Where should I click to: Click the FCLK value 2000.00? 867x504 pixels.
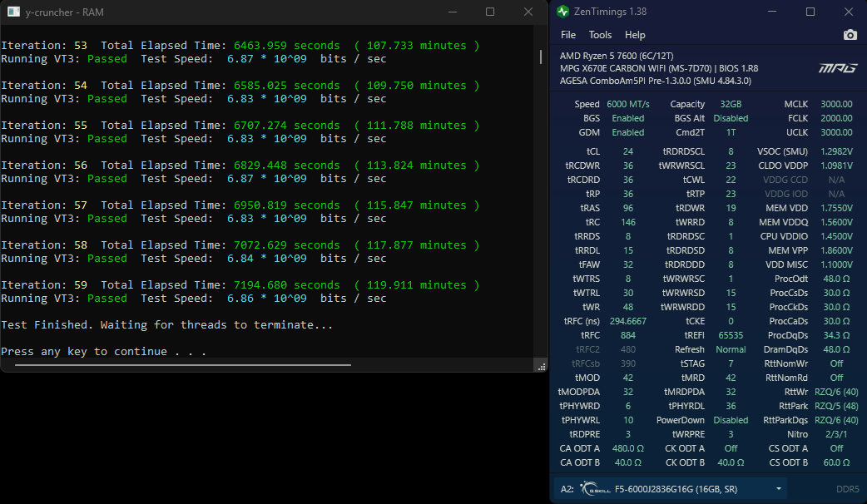(836, 118)
